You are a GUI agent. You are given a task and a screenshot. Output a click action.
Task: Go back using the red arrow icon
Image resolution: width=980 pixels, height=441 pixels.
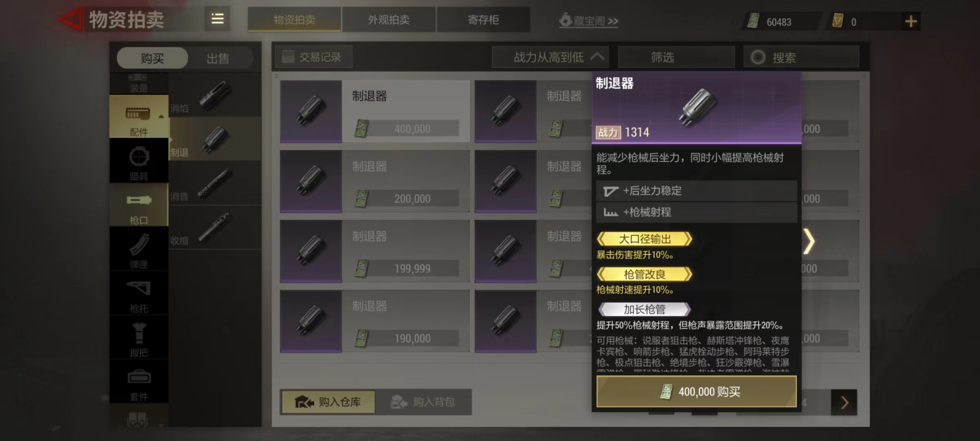(x=71, y=20)
